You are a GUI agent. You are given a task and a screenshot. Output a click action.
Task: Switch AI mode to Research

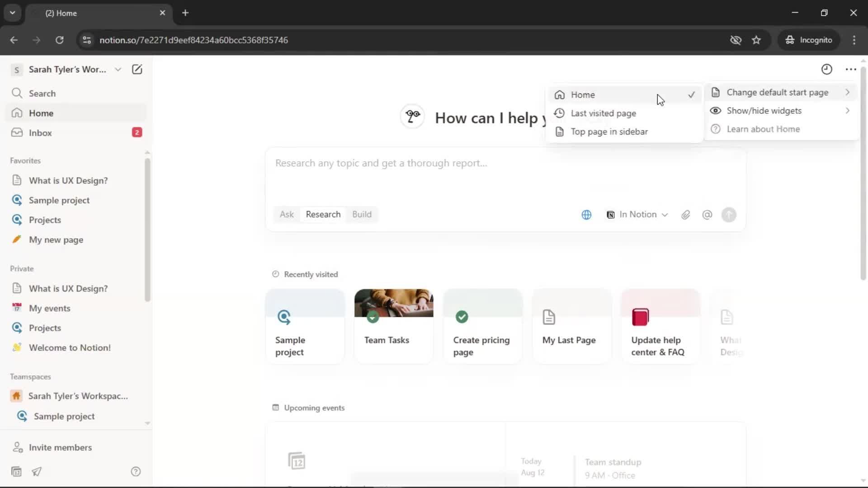[x=323, y=215]
